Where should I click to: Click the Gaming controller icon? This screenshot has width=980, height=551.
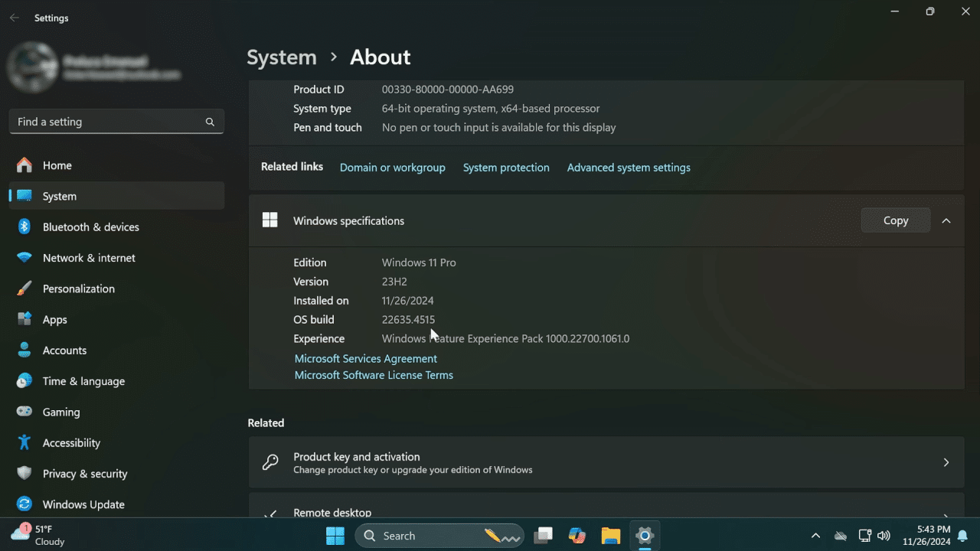click(24, 412)
